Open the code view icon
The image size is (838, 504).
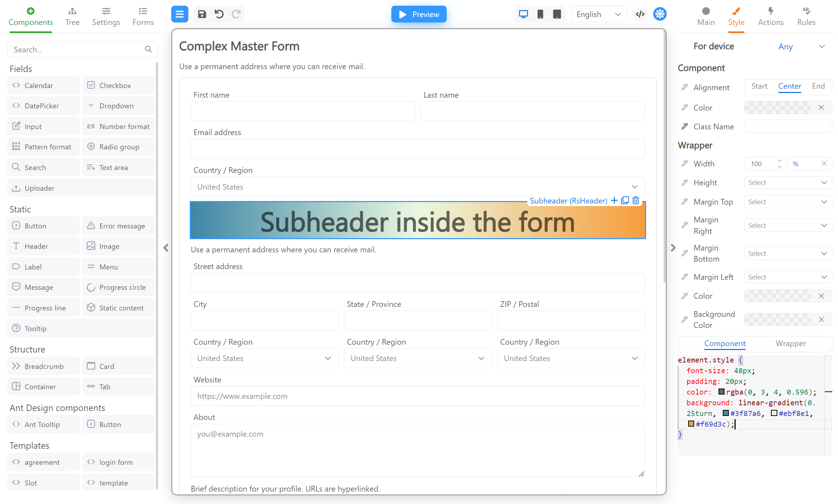point(640,14)
